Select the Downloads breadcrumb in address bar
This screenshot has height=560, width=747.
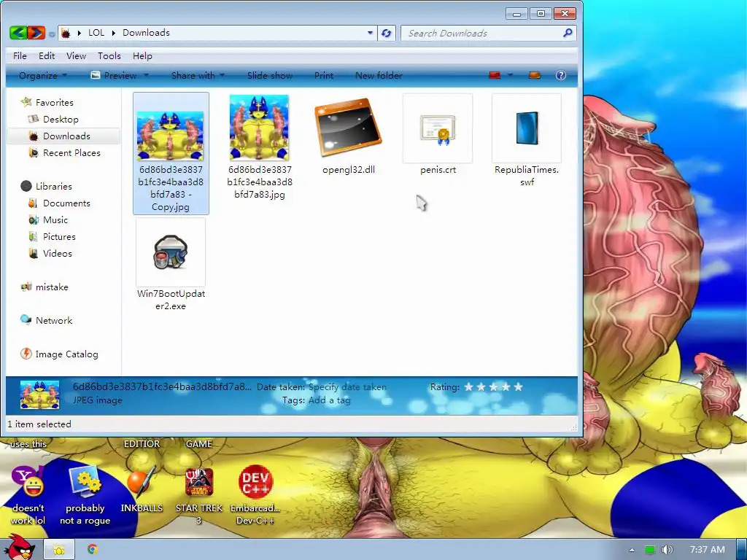(146, 33)
